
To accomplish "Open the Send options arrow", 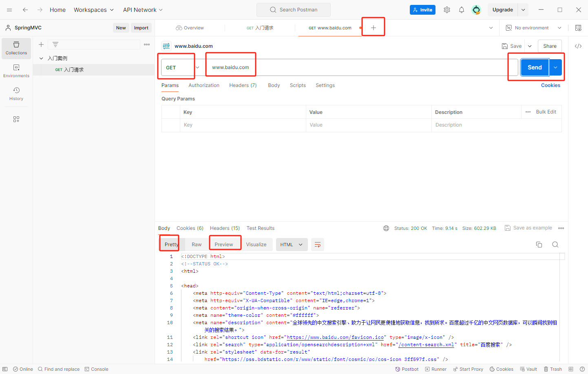I will [555, 67].
